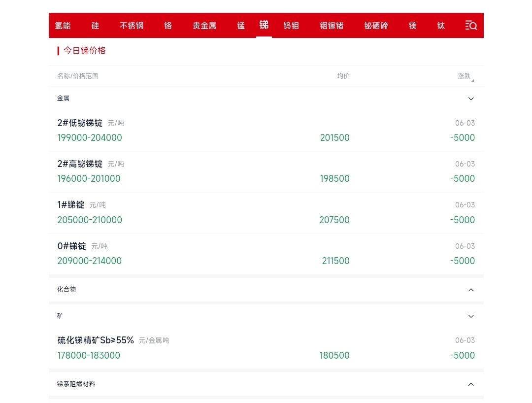Click price range 199000-204000
532x403 pixels.
(90, 138)
